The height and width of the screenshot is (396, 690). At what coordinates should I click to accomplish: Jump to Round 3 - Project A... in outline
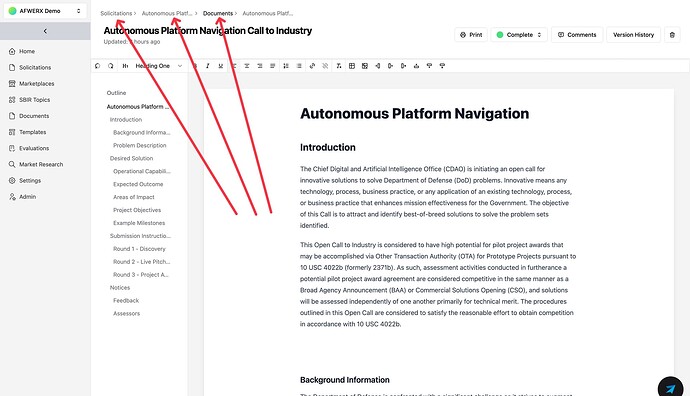[141, 275]
